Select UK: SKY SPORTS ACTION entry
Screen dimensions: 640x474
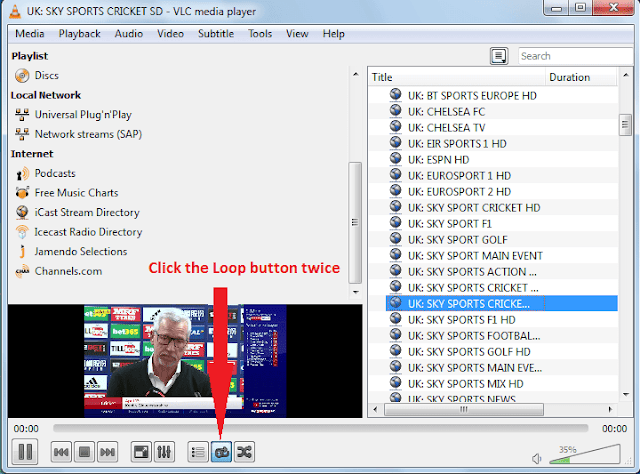(x=472, y=271)
